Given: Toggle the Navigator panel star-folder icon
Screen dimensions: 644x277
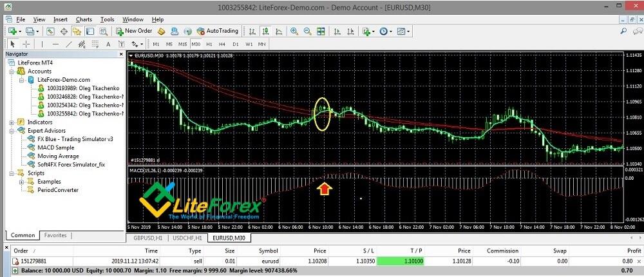Looking at the screenshot, I should click(x=77, y=31).
